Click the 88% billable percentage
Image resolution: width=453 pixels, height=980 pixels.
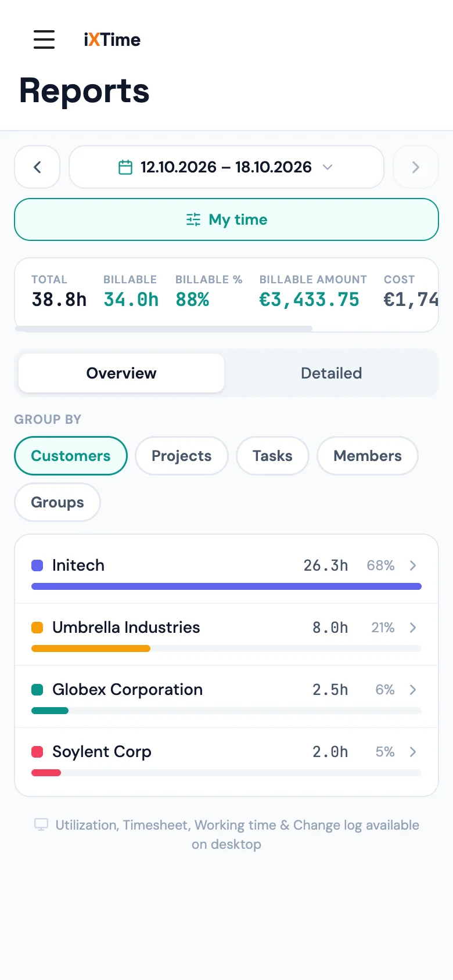[192, 300]
